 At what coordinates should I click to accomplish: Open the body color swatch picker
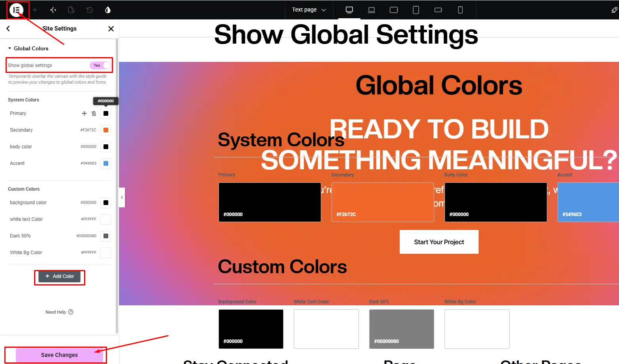coord(106,147)
